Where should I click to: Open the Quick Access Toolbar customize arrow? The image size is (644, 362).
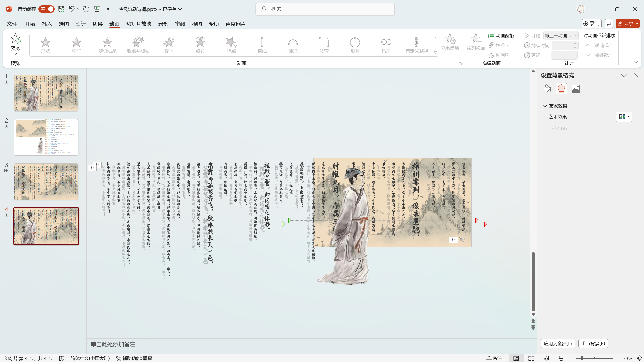[108, 9]
